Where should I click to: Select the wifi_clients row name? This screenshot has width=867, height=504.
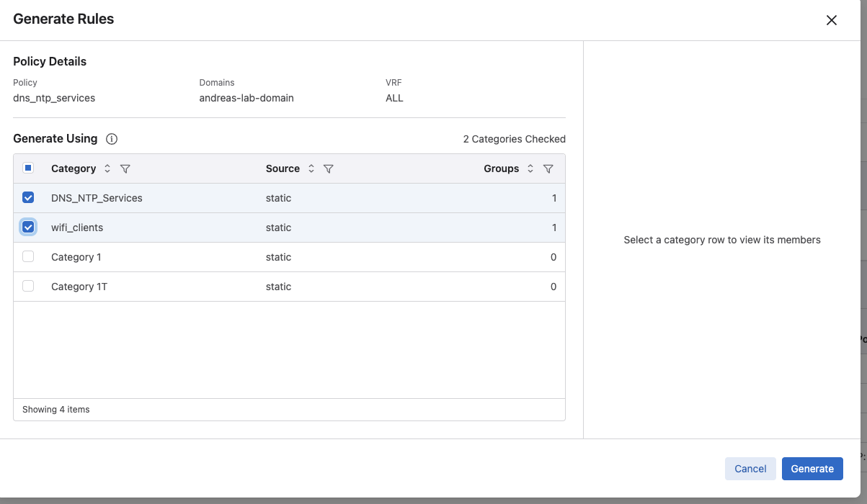pyautogui.click(x=77, y=228)
